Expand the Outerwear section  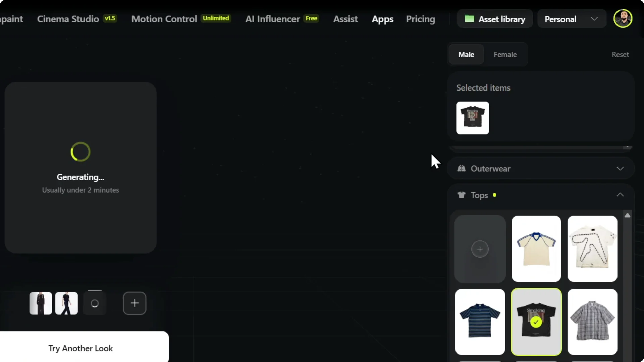[x=620, y=169]
